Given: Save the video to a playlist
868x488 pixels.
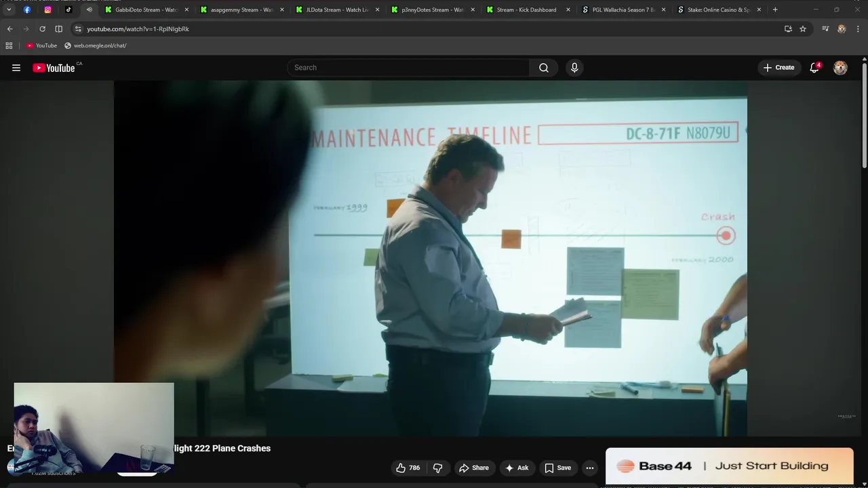Looking at the screenshot, I should click(558, 468).
